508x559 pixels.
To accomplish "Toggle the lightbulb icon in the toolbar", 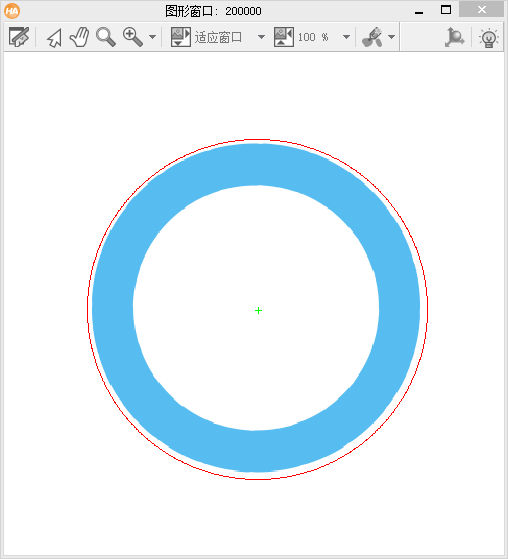I will pos(488,37).
